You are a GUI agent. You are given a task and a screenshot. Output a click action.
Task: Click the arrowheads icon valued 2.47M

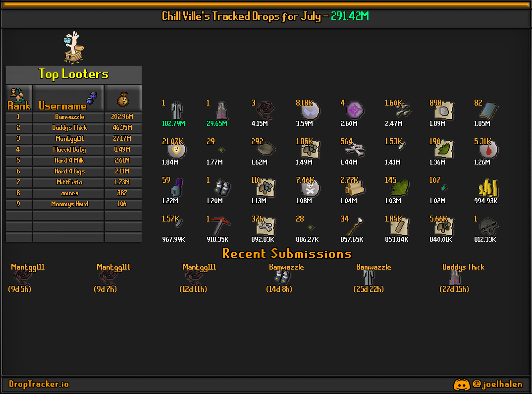pos(403,110)
